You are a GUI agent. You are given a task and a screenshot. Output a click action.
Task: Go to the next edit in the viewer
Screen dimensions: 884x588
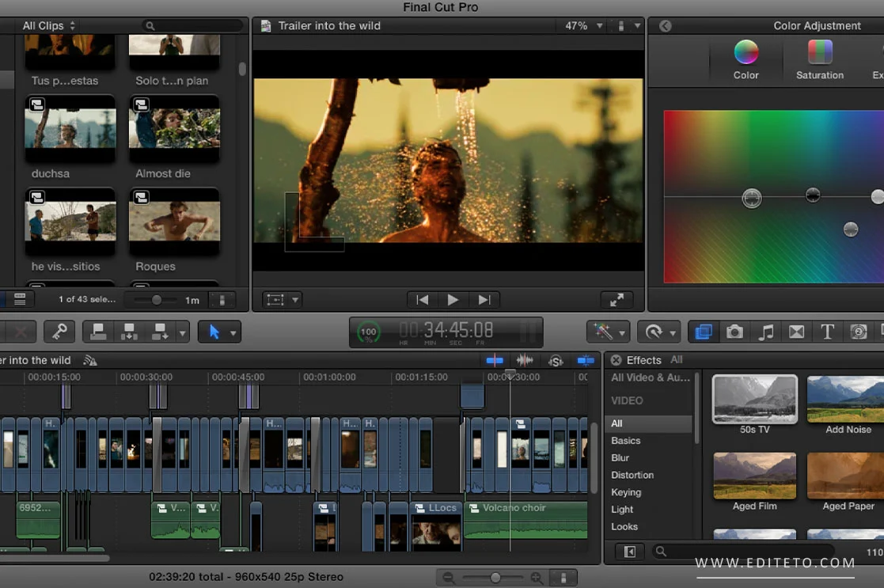pos(484,300)
